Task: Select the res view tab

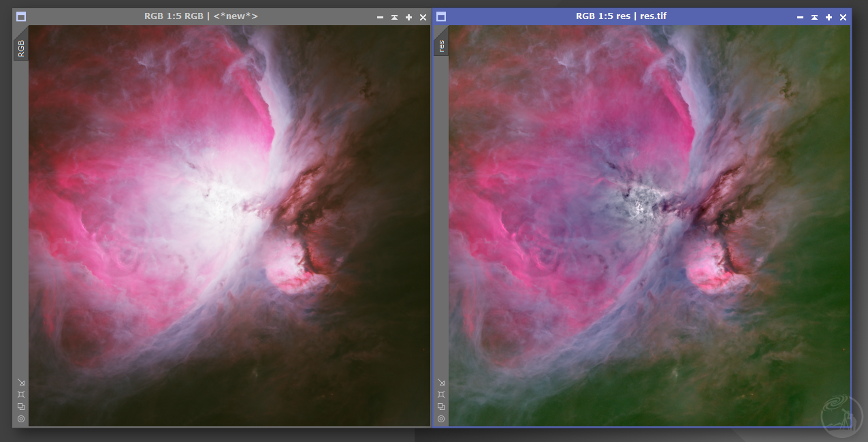Action: pos(441,45)
